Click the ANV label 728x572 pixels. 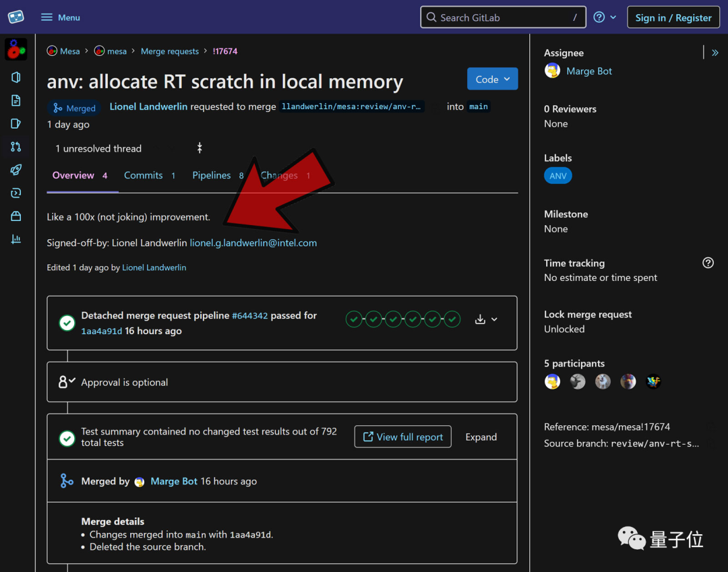coord(557,176)
